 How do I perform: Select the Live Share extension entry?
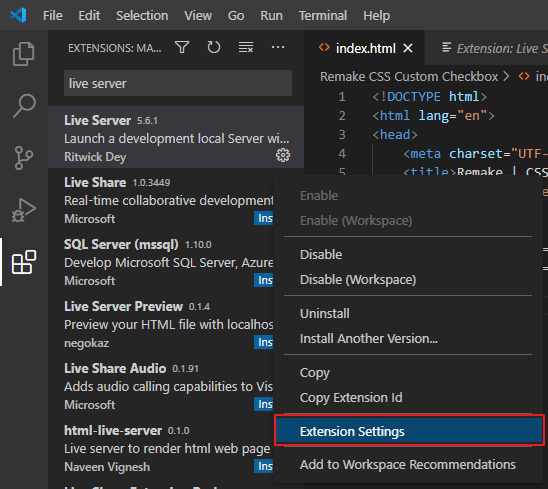click(x=161, y=199)
